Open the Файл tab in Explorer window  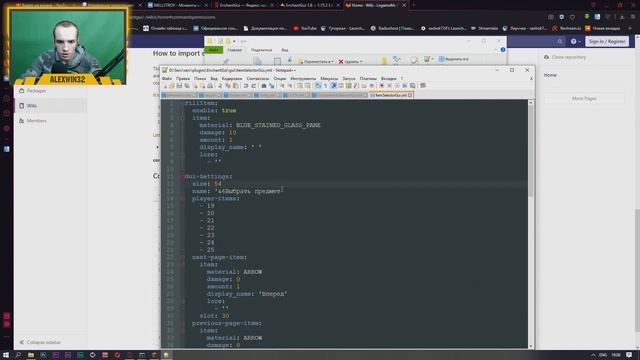click(213, 50)
